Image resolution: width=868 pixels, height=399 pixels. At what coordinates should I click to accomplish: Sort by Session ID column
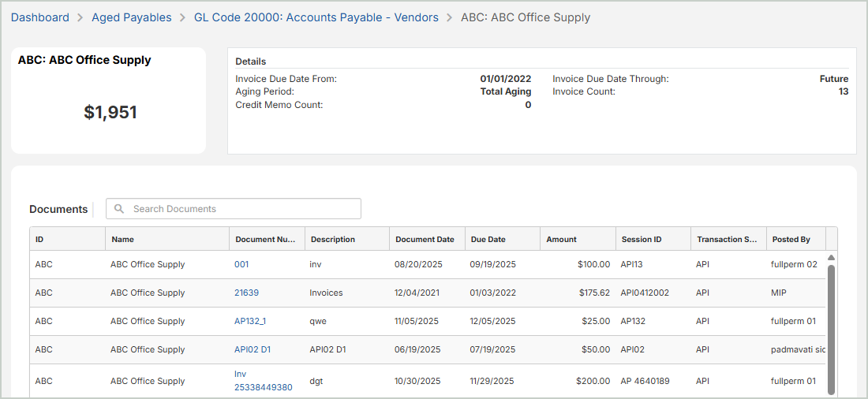click(641, 239)
